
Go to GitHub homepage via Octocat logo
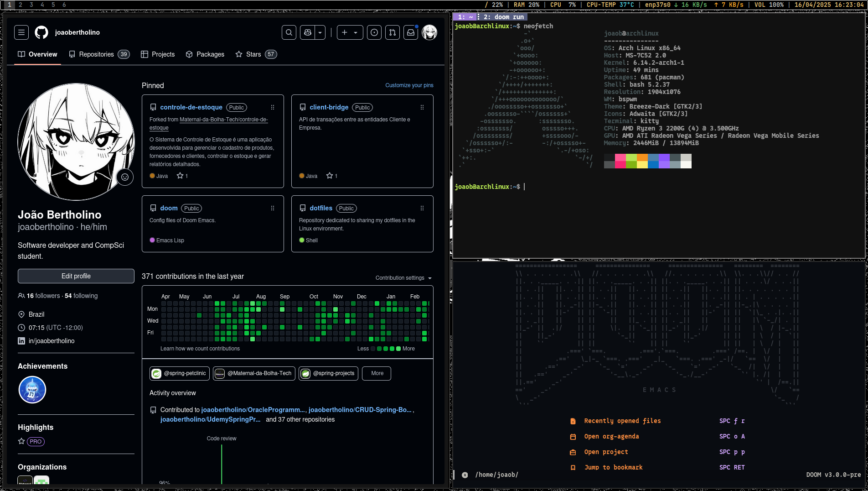[x=41, y=32]
